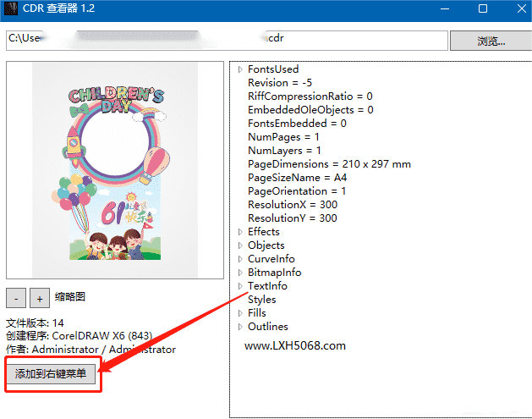Select NumLayers = 1 row
The width and height of the screenshot is (532, 419).
[284, 151]
